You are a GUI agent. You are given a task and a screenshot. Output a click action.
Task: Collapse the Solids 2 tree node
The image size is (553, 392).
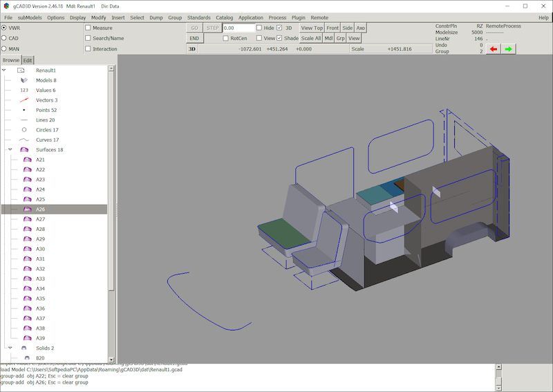tap(10, 348)
